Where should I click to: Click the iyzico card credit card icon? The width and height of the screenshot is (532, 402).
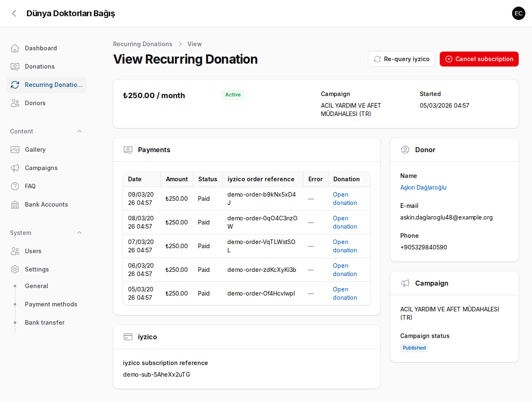128,337
